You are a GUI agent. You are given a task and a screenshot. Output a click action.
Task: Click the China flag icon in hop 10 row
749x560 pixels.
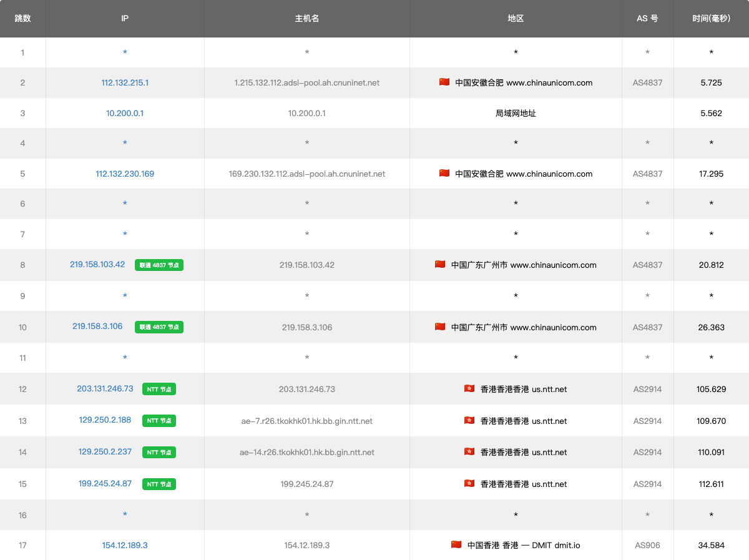440,327
